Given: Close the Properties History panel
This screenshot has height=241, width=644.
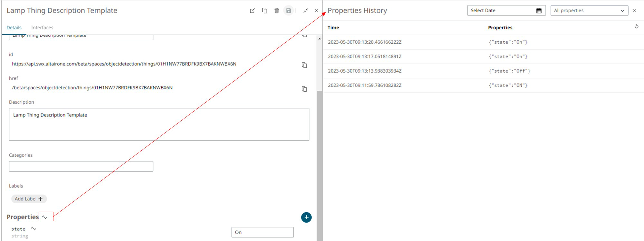Looking at the screenshot, I should click(x=634, y=11).
